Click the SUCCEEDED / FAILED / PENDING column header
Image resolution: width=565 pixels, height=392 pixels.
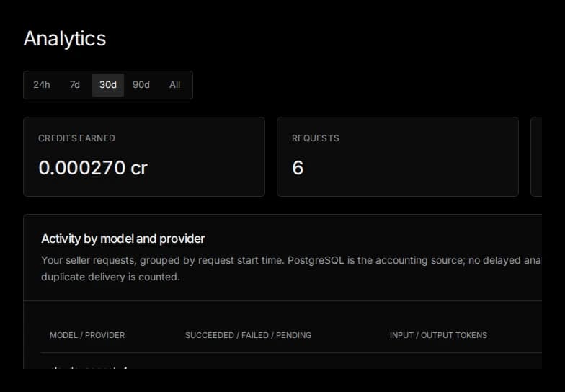[248, 336]
